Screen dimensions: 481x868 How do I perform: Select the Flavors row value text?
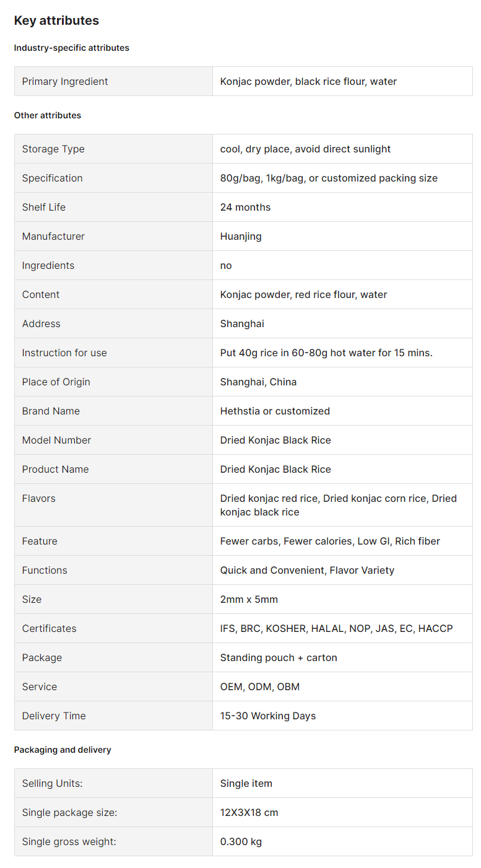(339, 505)
